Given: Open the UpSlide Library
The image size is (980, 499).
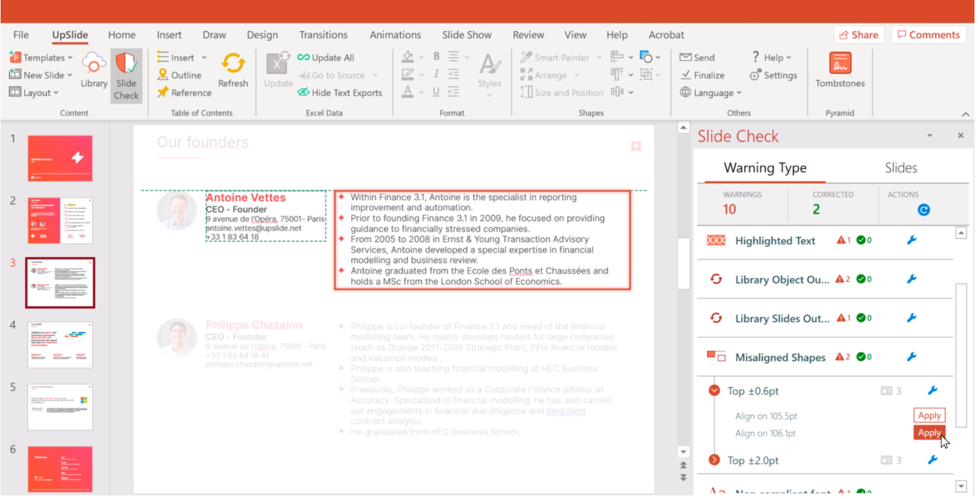Looking at the screenshot, I should tap(94, 71).
